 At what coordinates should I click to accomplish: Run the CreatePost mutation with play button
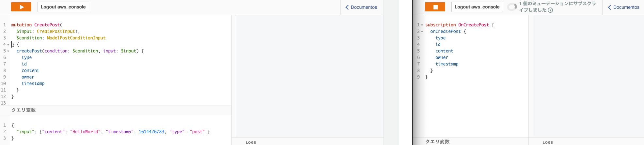pos(21,7)
